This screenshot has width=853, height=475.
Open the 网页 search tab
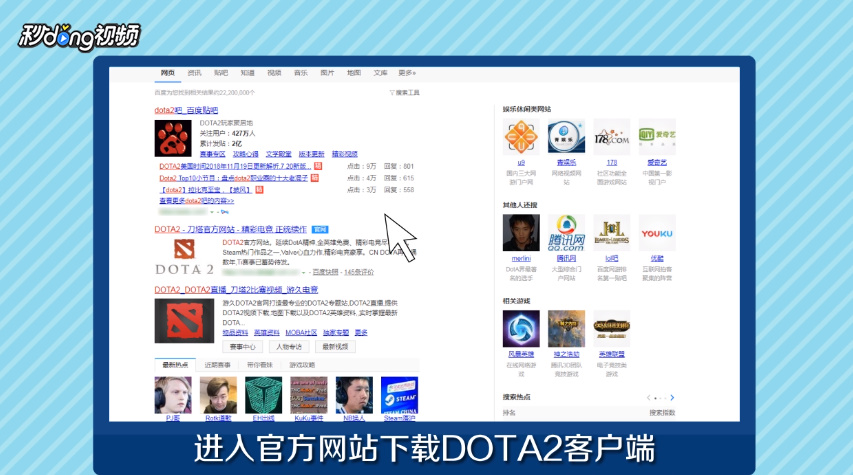pyautogui.click(x=168, y=73)
